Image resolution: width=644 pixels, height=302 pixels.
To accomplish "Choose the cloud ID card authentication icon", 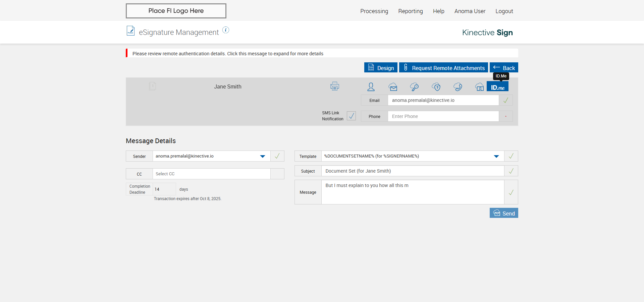I will 479,87.
